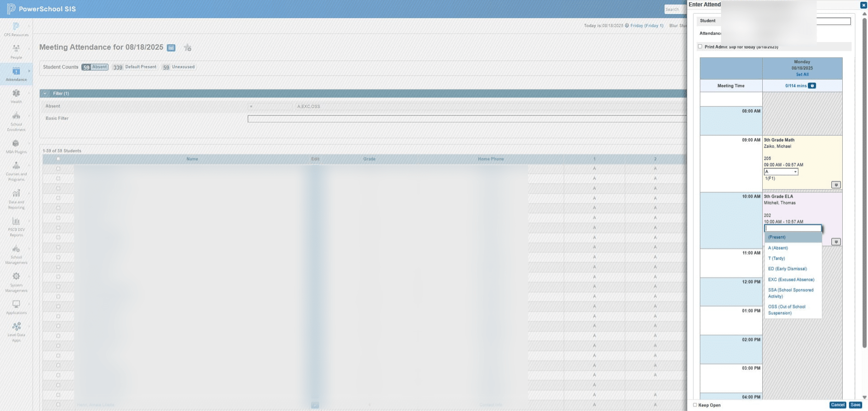Click the Set All link under Monday
Image resolution: width=868 pixels, height=411 pixels.
(802, 75)
